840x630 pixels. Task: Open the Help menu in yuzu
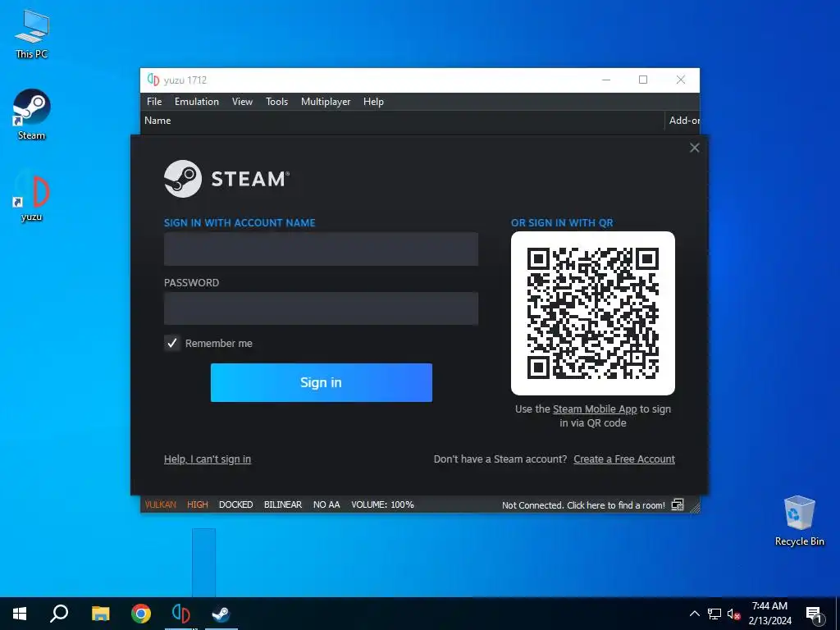click(x=373, y=101)
